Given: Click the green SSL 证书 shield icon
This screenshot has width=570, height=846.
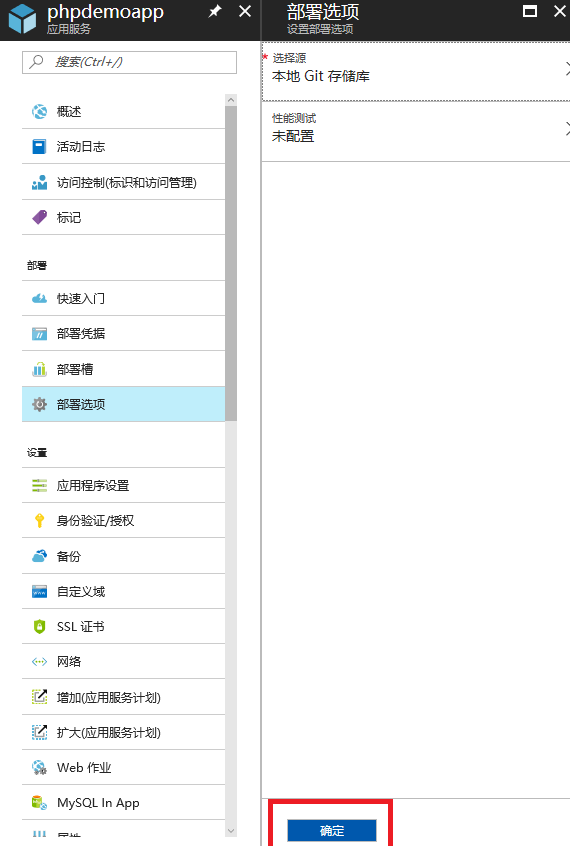Looking at the screenshot, I should tap(39, 626).
